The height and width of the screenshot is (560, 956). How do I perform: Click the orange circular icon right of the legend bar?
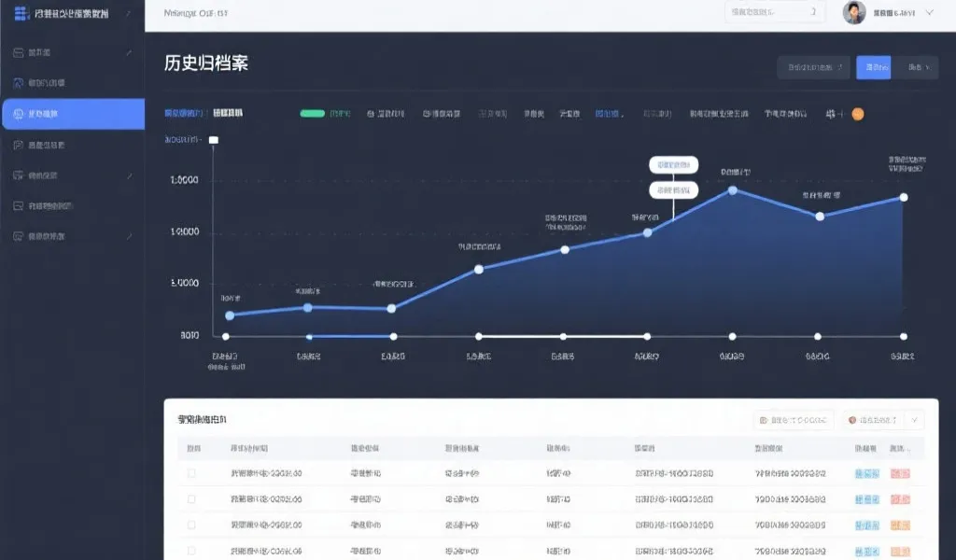(860, 112)
